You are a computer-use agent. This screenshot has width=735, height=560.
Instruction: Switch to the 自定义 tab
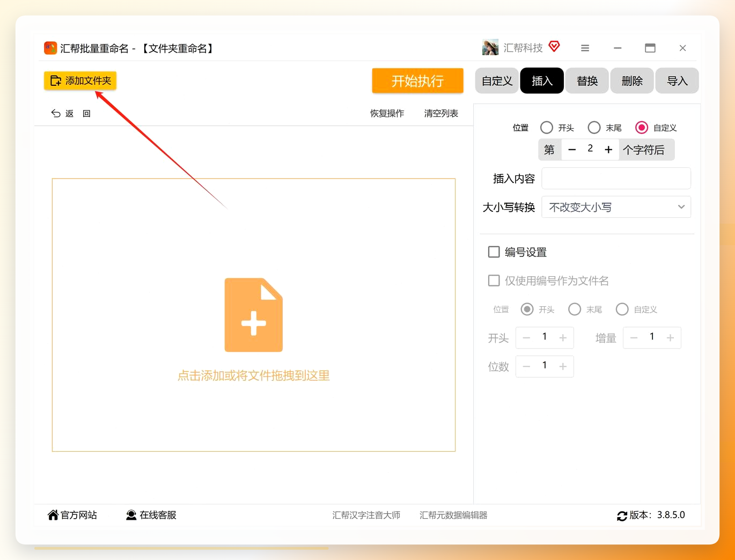497,81
